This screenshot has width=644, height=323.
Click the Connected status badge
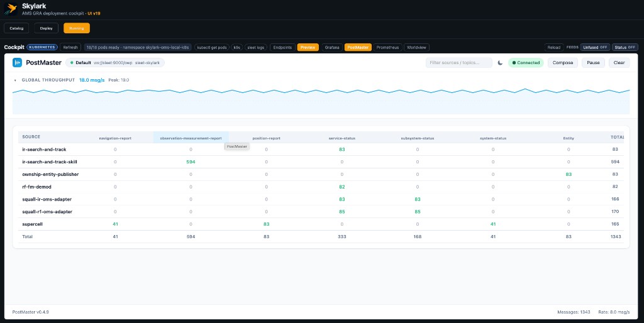pyautogui.click(x=526, y=63)
